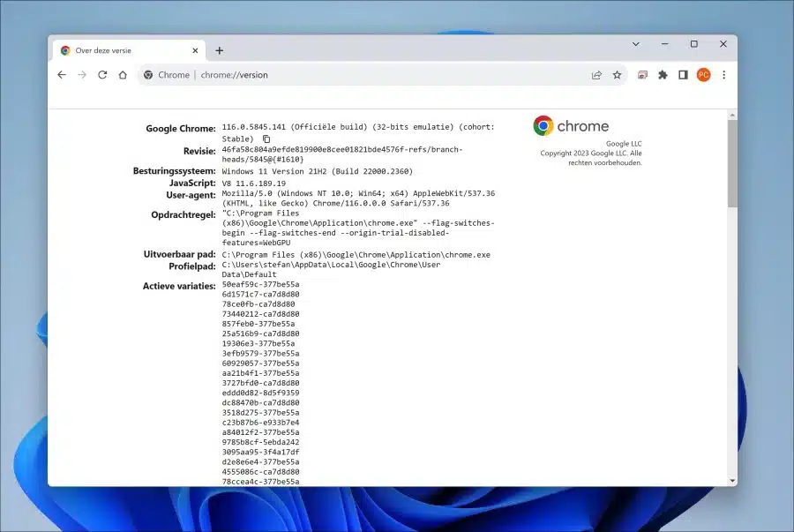Screen dimensions: 794x532
Task: Close the Chrome window
Action: pyautogui.click(x=723, y=44)
